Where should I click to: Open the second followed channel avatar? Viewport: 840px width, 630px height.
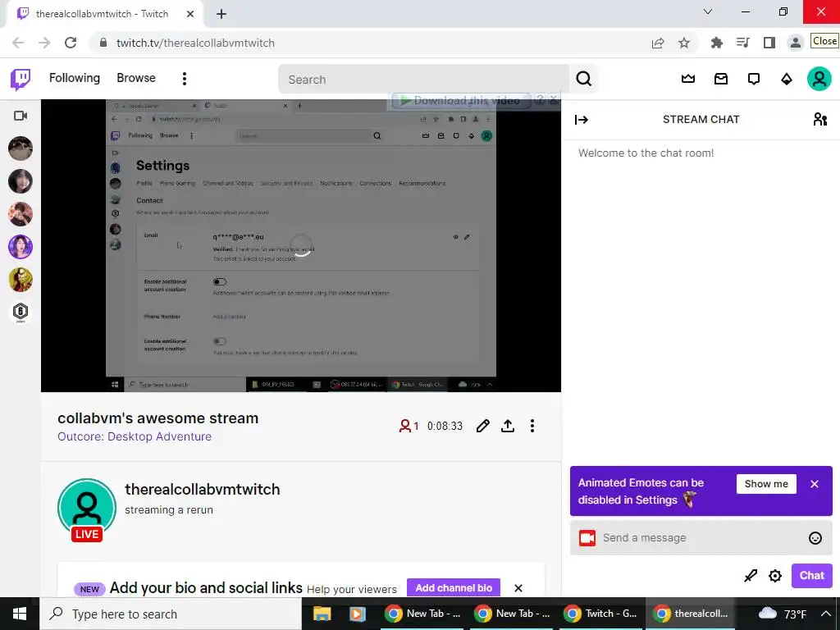21,181
